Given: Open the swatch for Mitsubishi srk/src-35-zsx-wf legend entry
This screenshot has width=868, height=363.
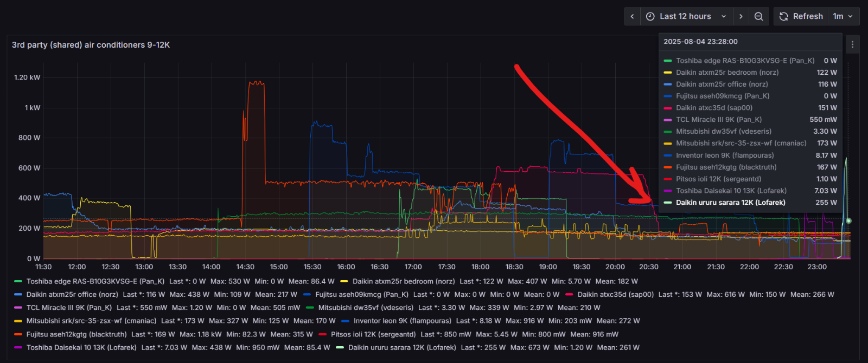Looking at the screenshot, I should [x=18, y=321].
